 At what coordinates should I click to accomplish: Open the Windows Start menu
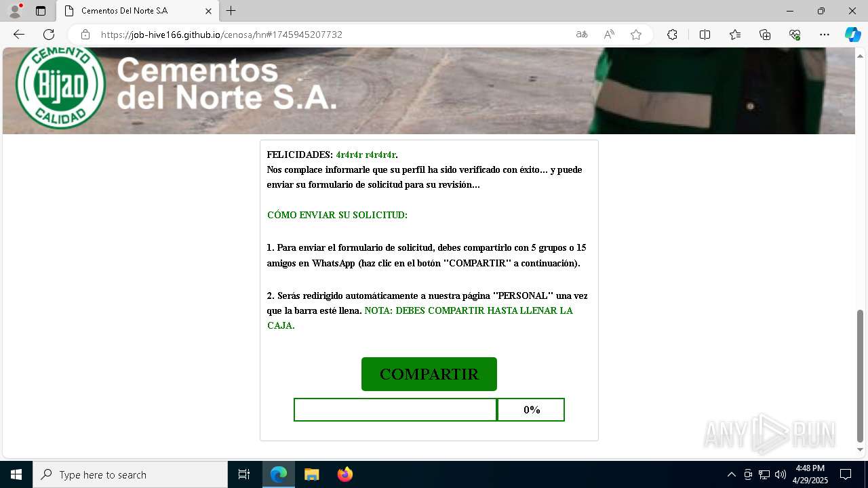(16, 474)
